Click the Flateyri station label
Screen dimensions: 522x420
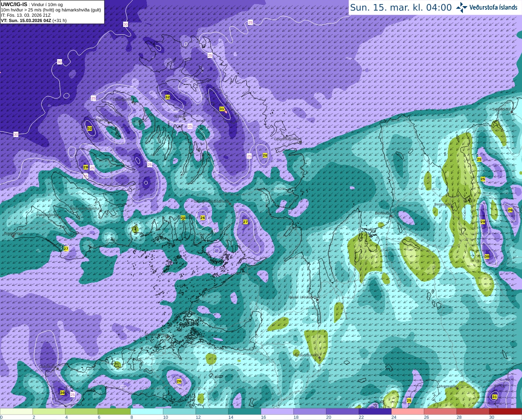(101, 120)
